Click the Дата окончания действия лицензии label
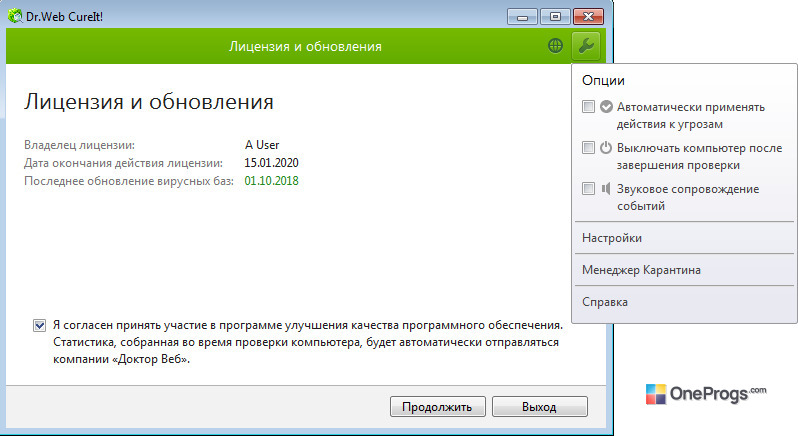 [123, 163]
